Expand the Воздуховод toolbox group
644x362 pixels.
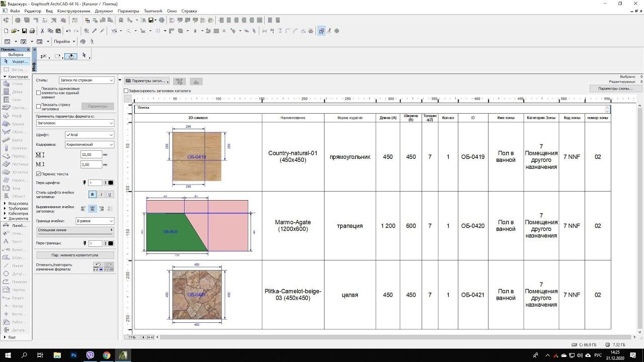pos(5,204)
